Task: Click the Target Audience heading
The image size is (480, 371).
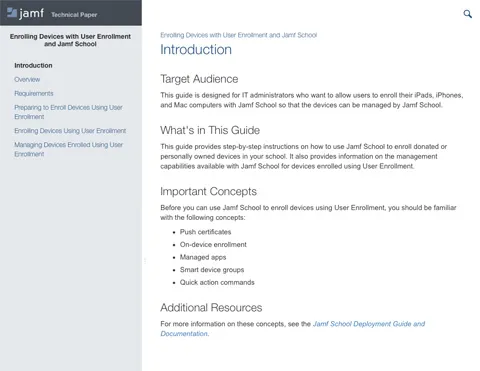Action: [x=199, y=79]
